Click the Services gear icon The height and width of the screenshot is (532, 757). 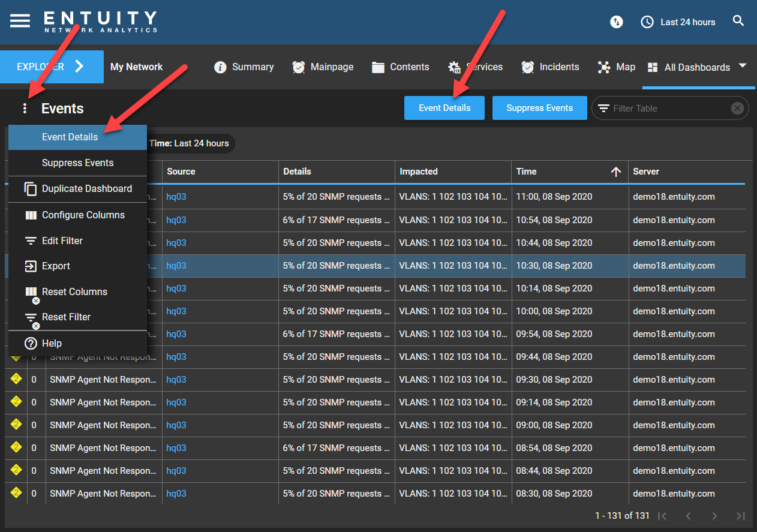tap(454, 67)
